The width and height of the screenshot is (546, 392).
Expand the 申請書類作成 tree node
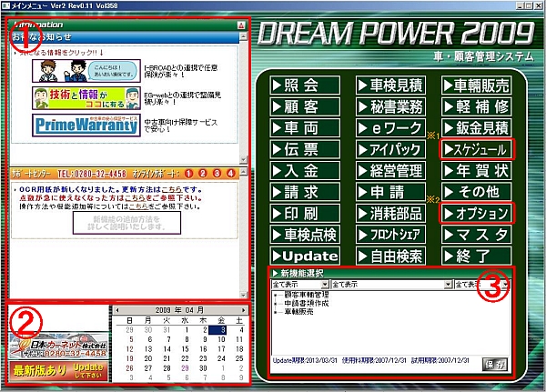276,304
